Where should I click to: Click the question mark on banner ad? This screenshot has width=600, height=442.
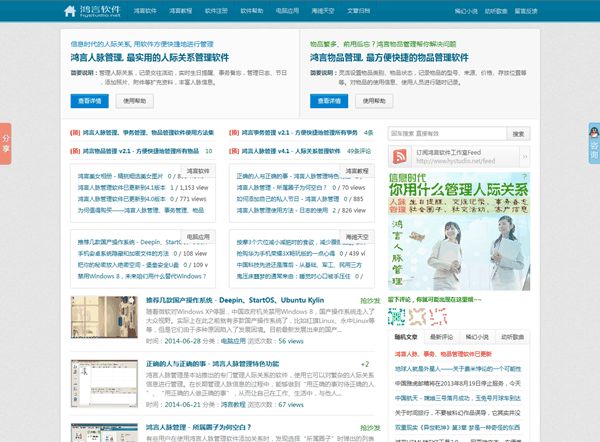525,176
